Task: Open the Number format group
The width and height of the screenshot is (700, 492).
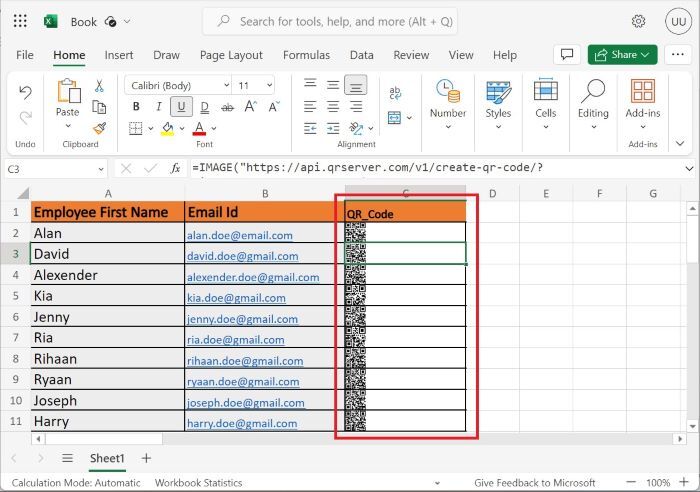Action: tap(448, 104)
